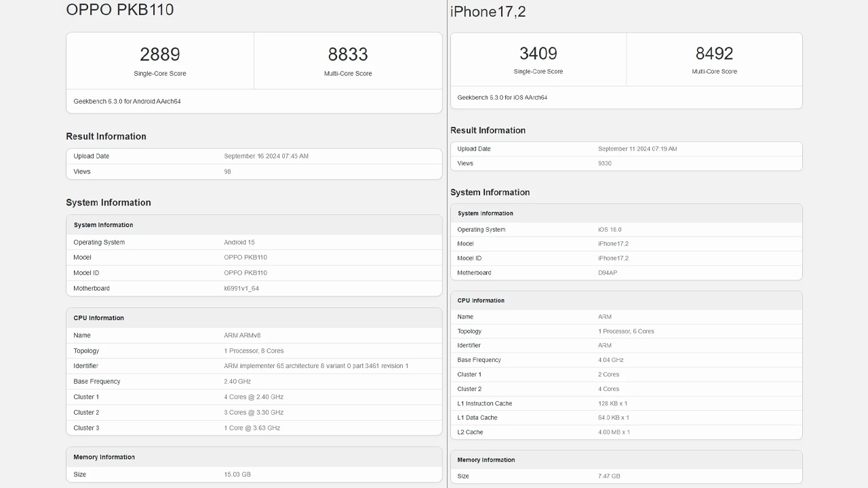Click the OPPO views value 98
The width and height of the screenshot is (868, 488).
tap(227, 172)
